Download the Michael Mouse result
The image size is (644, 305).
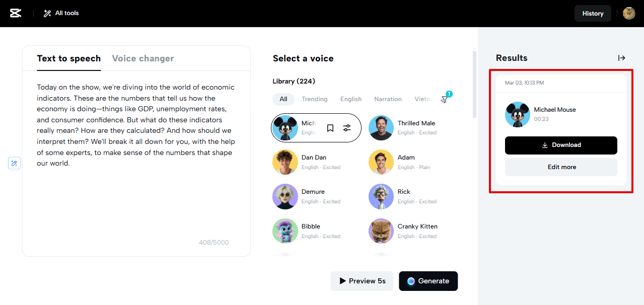[561, 145]
